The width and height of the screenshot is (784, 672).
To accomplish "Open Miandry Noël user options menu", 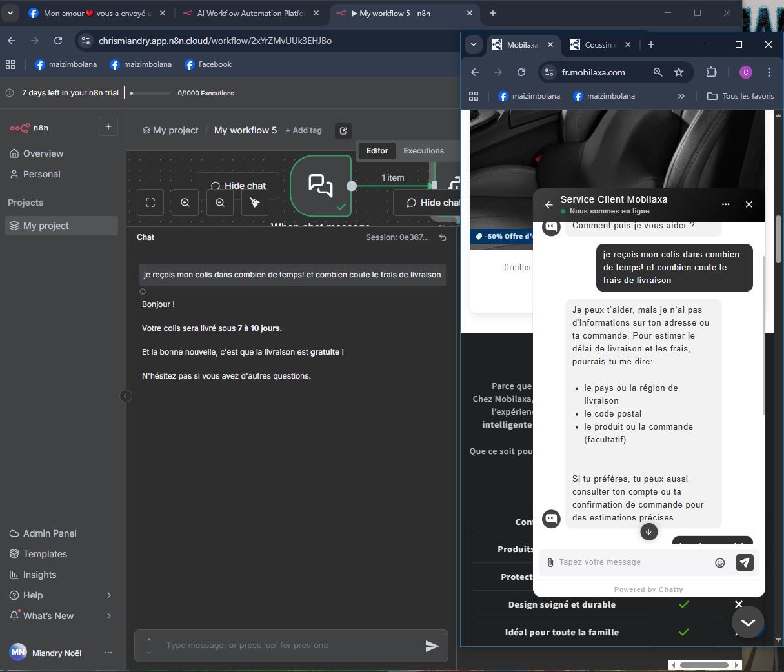I will click(108, 653).
